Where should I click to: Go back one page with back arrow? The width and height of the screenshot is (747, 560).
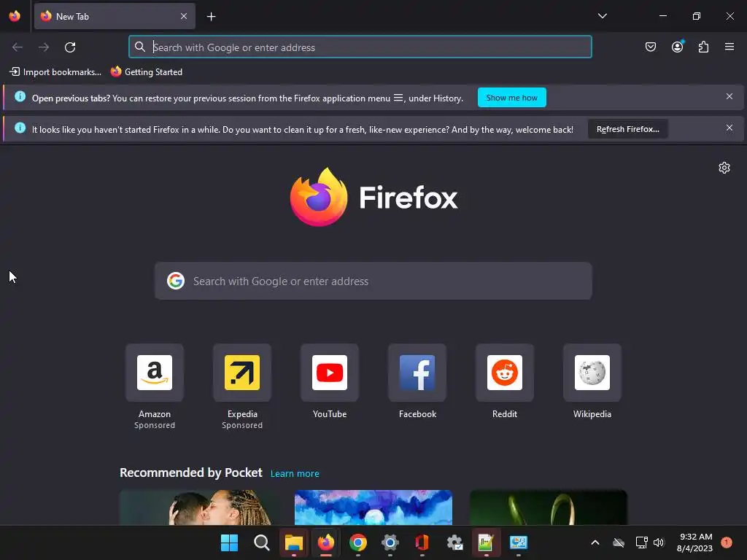(x=18, y=47)
